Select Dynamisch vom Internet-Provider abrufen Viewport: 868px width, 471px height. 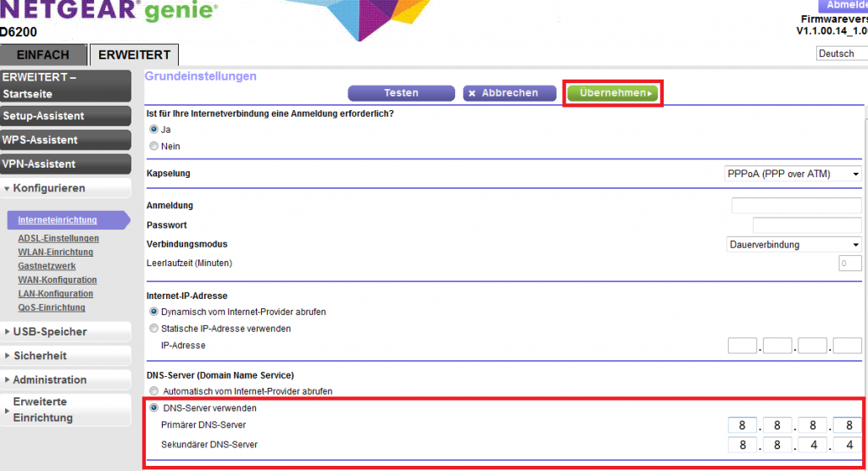coord(154,312)
